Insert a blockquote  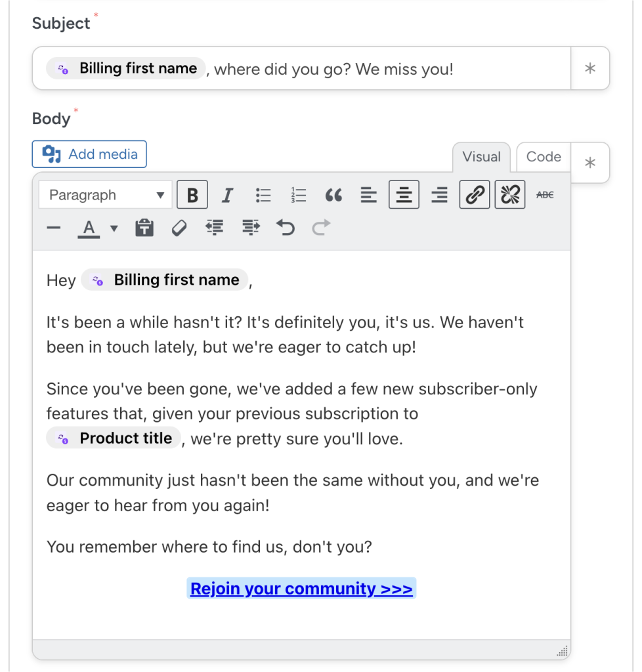tap(333, 194)
